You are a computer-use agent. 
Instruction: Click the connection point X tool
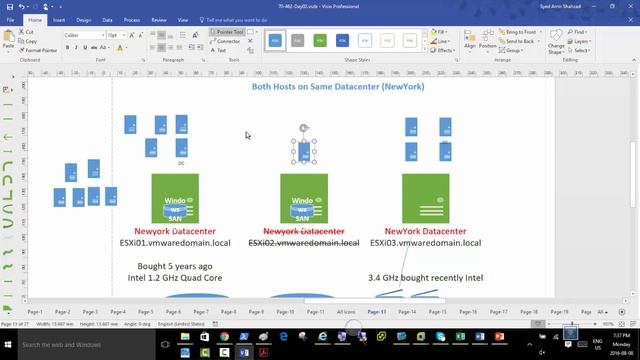pos(250,41)
